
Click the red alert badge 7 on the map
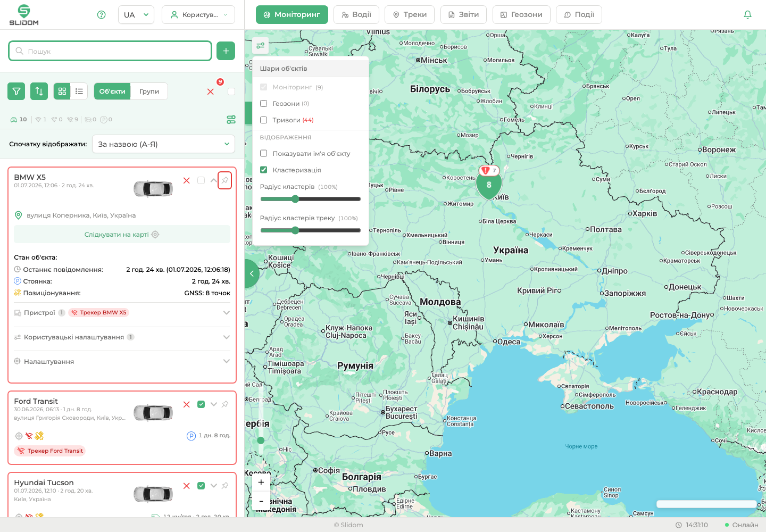pos(489,171)
